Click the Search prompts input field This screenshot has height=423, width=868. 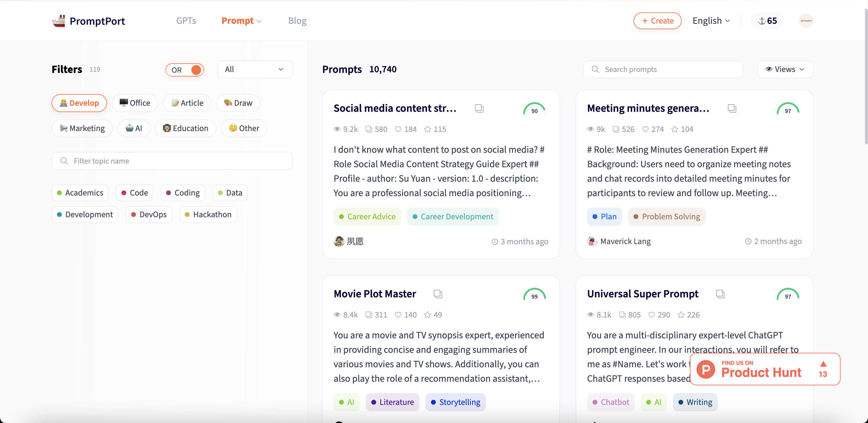(x=662, y=69)
